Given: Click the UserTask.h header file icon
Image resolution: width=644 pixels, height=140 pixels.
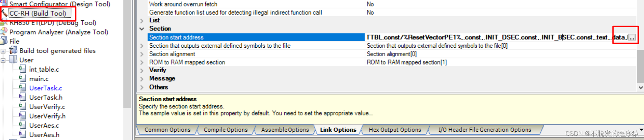Looking at the screenshot, I should pyautogui.click(x=23, y=97).
